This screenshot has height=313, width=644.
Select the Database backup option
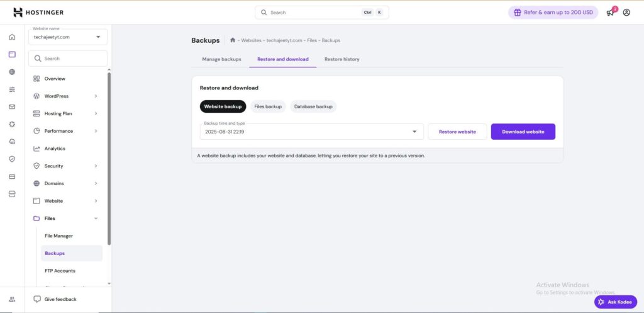coord(313,106)
